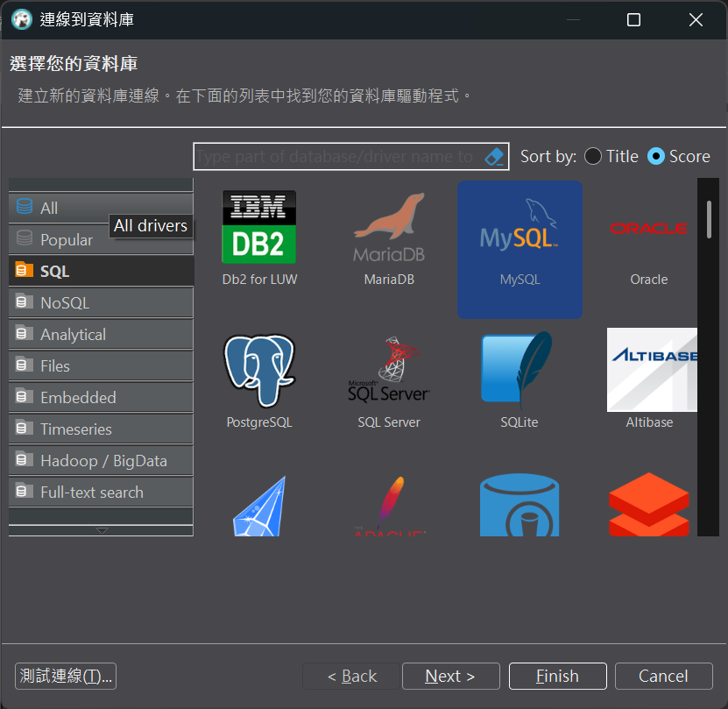This screenshot has height=709, width=728.
Task: Cancel the connection dialog
Action: [663, 676]
